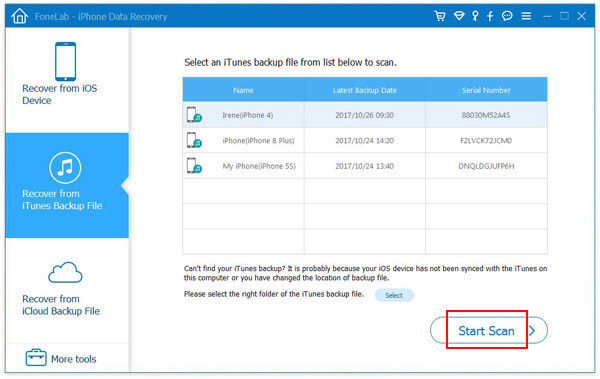
Task: Select iPhone(iPhone 8 Plus) backup
Action: [365, 140]
